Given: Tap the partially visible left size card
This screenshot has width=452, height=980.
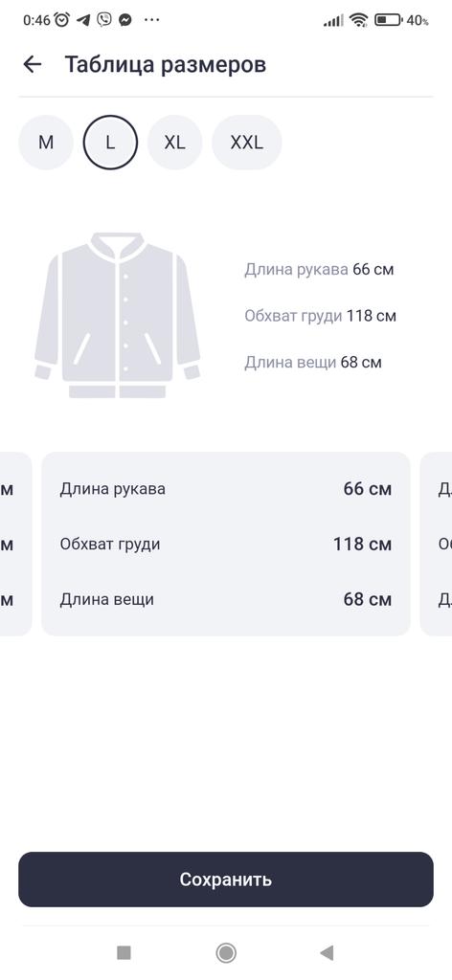Looking at the screenshot, I should point(15,544).
